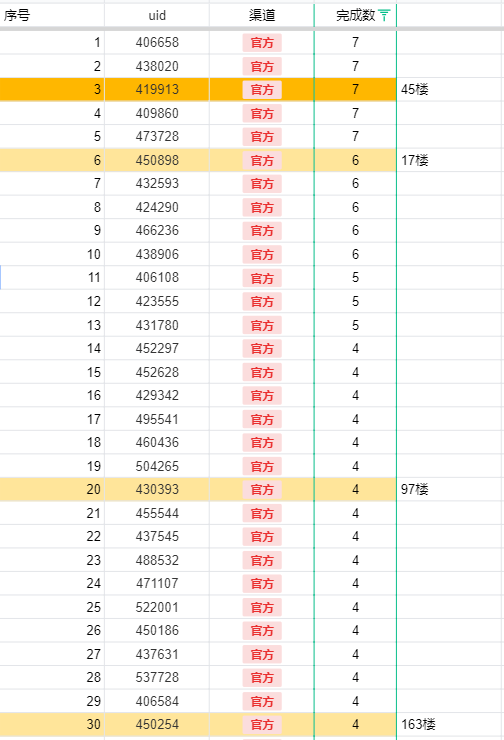Click uid cell 409860
This screenshot has width=504, height=740.
(x=157, y=113)
